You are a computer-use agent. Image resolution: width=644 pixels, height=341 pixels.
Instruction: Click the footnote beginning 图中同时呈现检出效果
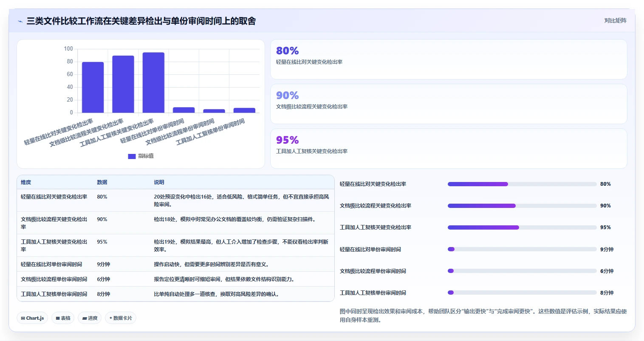coord(483,315)
